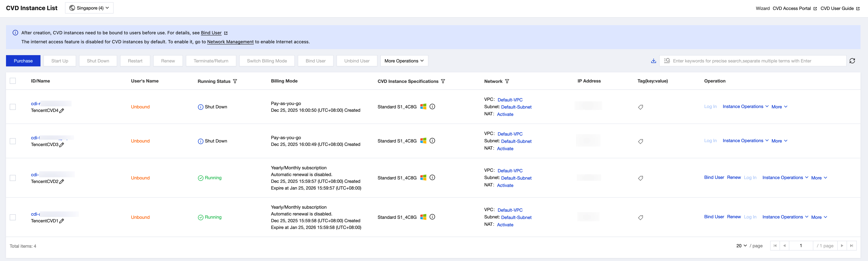Click tag icon in TencentCVD3 row

[x=641, y=141]
